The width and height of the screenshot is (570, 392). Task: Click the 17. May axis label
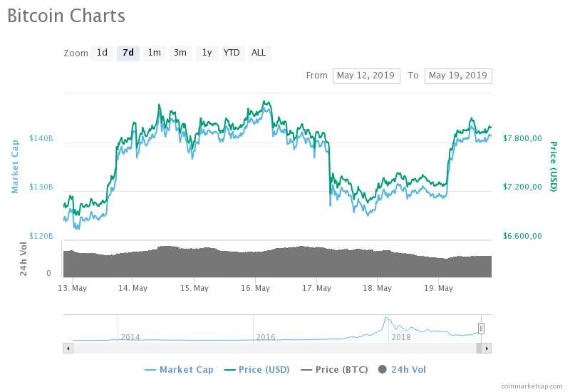click(x=316, y=289)
